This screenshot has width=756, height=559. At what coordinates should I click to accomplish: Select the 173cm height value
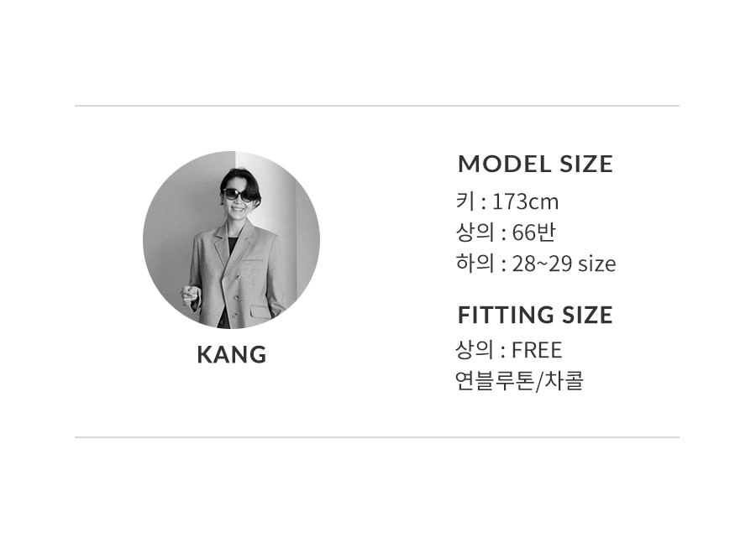coord(526,202)
